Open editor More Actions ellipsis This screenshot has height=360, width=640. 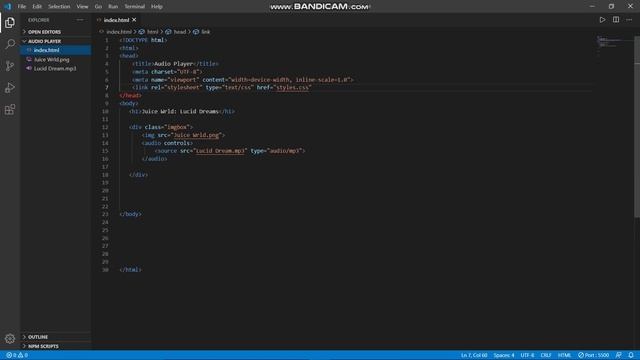click(629, 20)
